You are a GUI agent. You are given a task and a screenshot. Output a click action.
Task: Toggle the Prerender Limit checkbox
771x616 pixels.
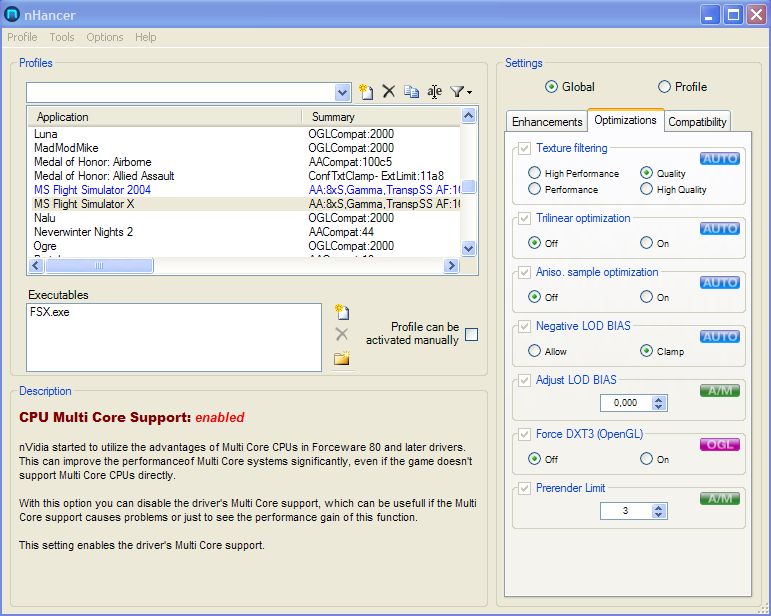click(524, 488)
